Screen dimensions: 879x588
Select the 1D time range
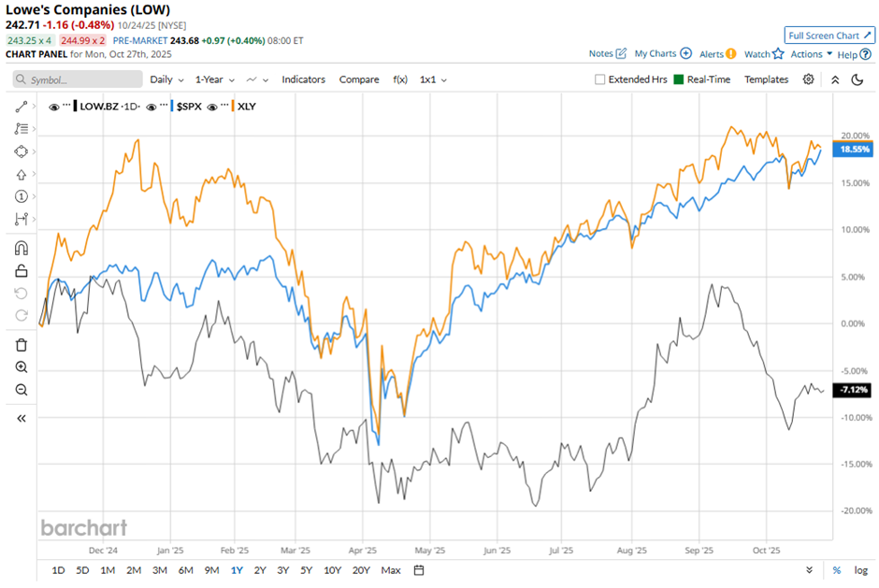click(x=58, y=570)
